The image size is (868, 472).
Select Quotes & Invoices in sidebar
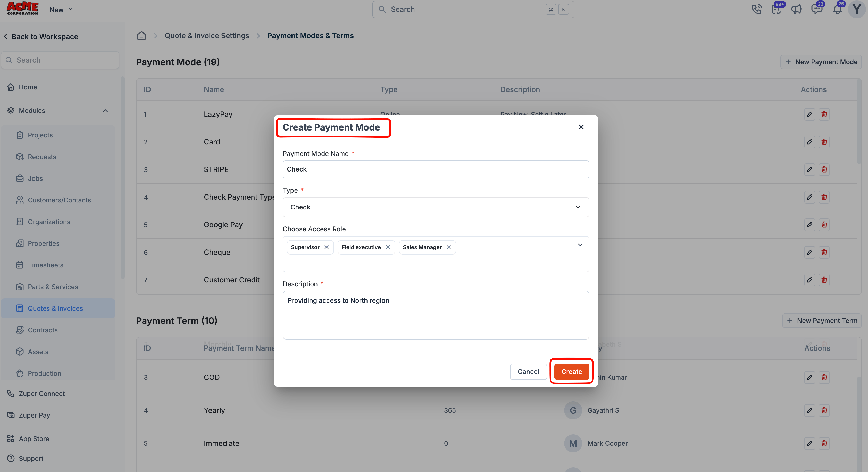tap(58, 308)
